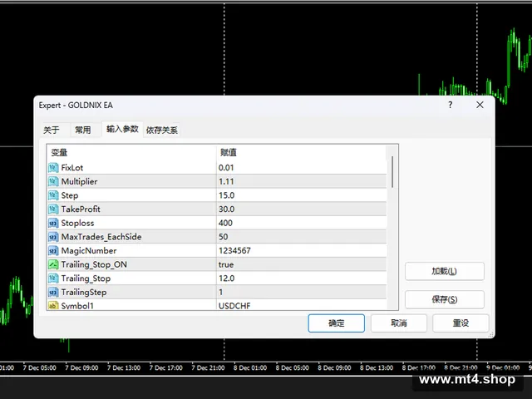
Task: Click the Trailing_Stop double type icon
Action: pyautogui.click(x=53, y=278)
